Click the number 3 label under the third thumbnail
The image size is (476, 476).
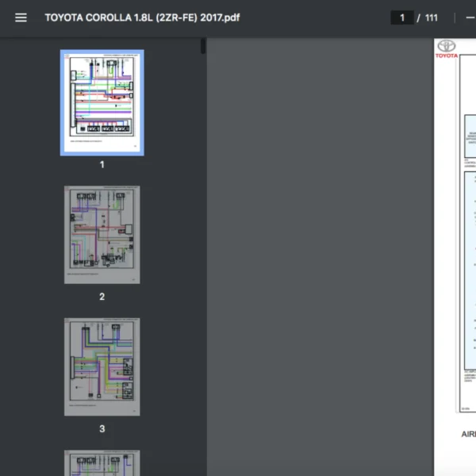click(x=102, y=429)
